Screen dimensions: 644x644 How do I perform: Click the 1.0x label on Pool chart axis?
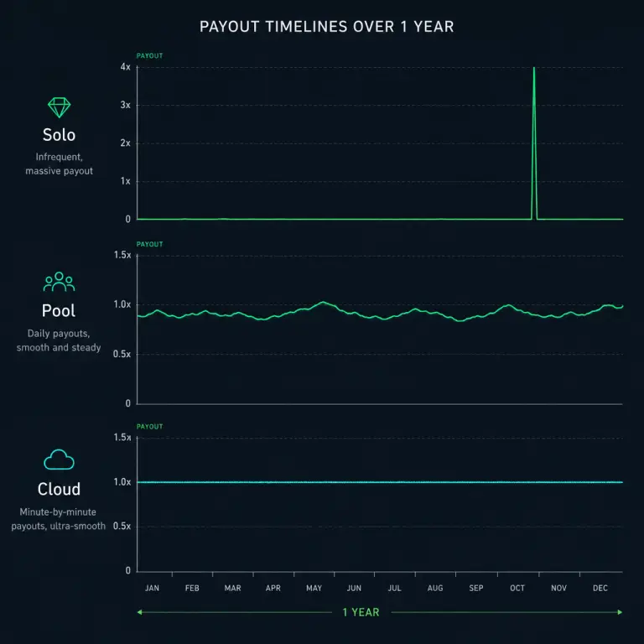point(122,304)
